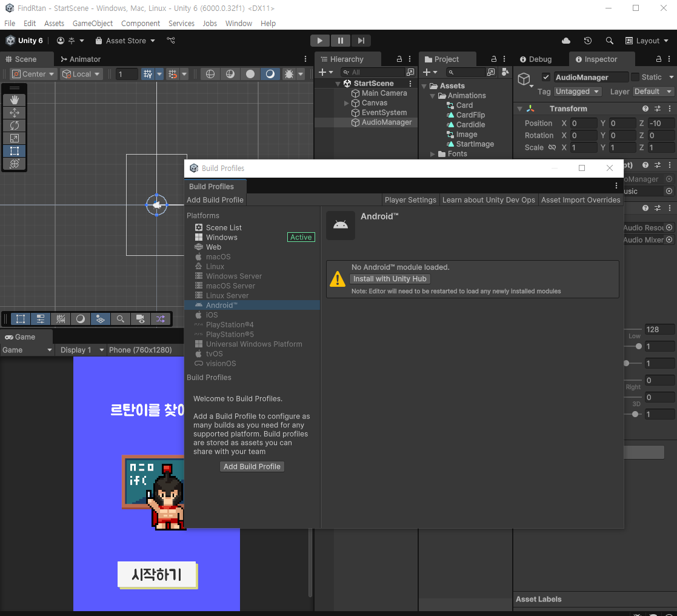Viewport: 677px width, 616px height.
Task: Collapse the Transform component
Action: [520, 109]
